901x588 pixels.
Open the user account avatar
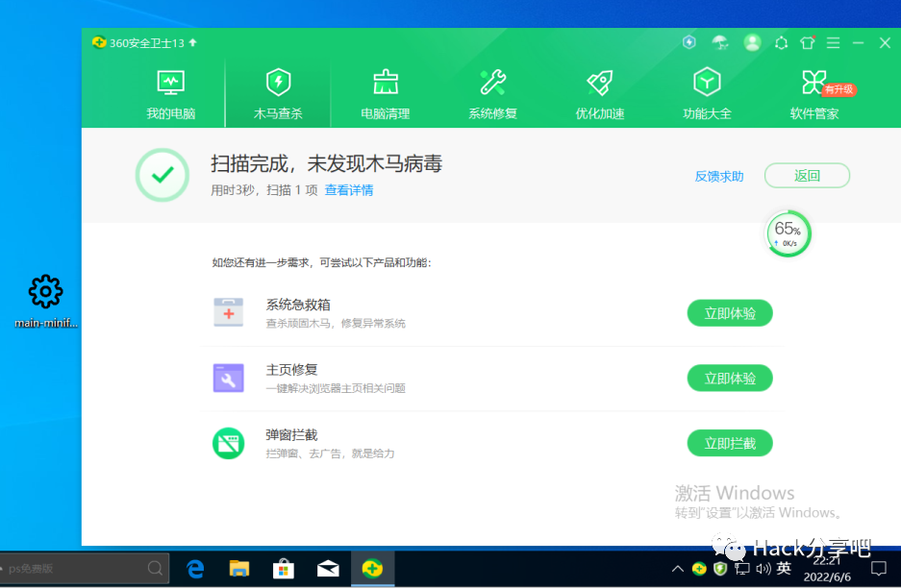click(x=752, y=42)
